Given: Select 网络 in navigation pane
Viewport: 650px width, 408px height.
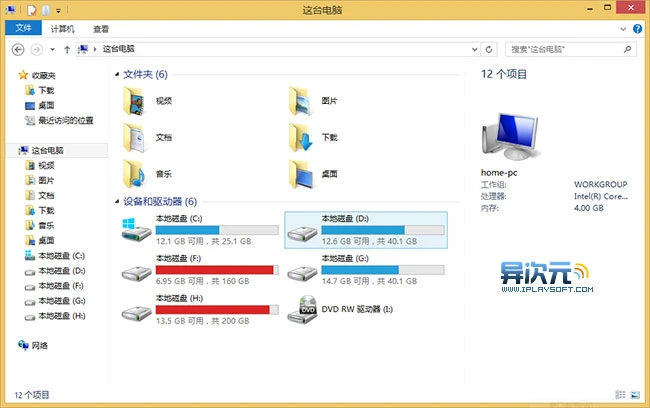Looking at the screenshot, I should (x=40, y=345).
